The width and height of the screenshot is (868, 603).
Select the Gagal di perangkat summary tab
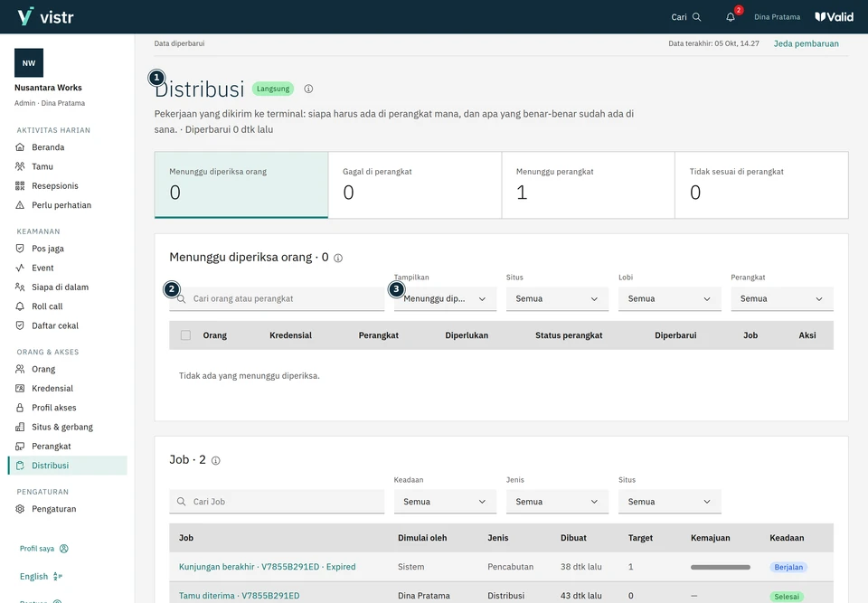pos(415,185)
